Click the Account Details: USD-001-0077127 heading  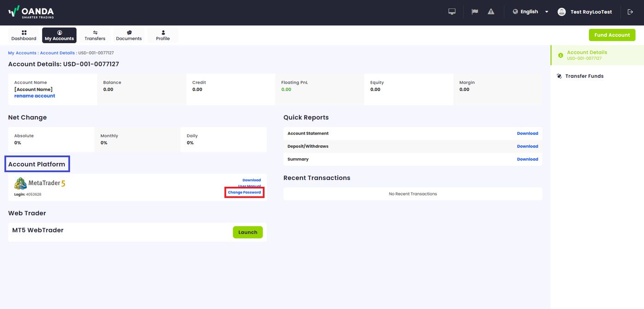(x=63, y=64)
